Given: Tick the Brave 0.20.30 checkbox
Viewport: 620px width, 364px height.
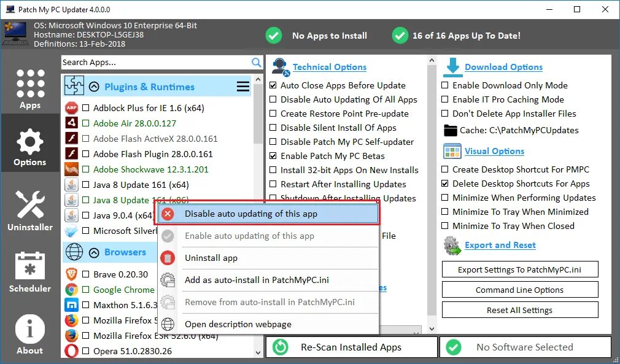Looking at the screenshot, I should pyautogui.click(x=85, y=274).
